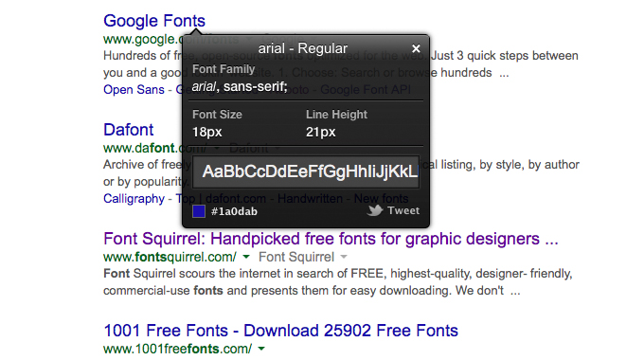The height and width of the screenshot is (360, 644).
Task: Click the Twitter bird icon in popup
Action: tap(375, 210)
